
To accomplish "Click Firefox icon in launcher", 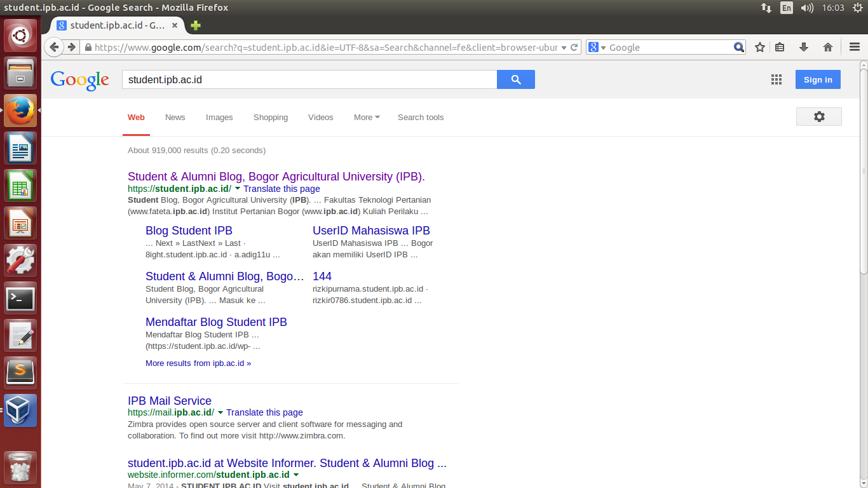I will pyautogui.click(x=21, y=111).
